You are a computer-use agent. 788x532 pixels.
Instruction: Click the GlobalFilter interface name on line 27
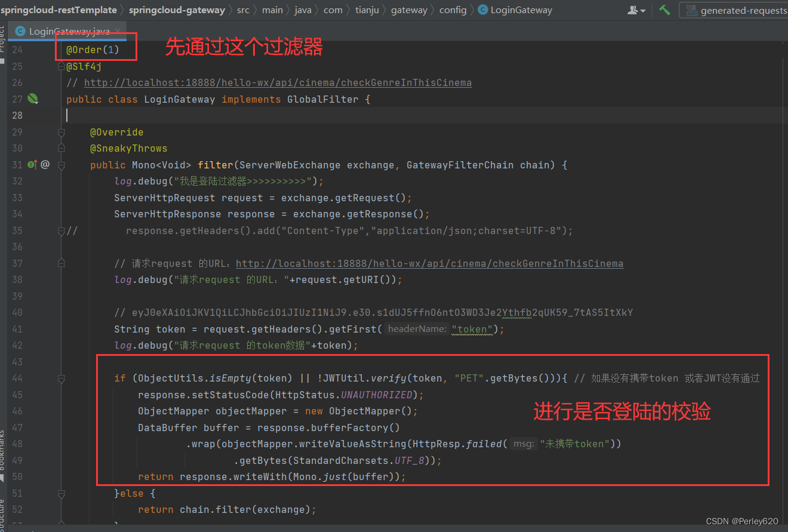pyautogui.click(x=323, y=99)
